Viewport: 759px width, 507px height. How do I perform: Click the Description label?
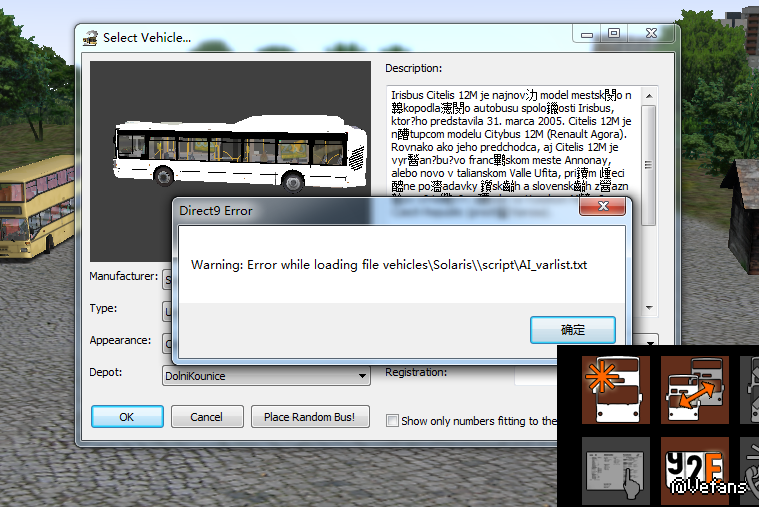coord(413,68)
